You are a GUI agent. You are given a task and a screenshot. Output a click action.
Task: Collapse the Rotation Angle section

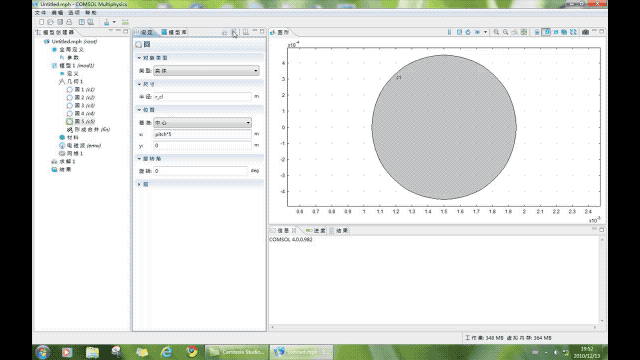[x=139, y=158]
